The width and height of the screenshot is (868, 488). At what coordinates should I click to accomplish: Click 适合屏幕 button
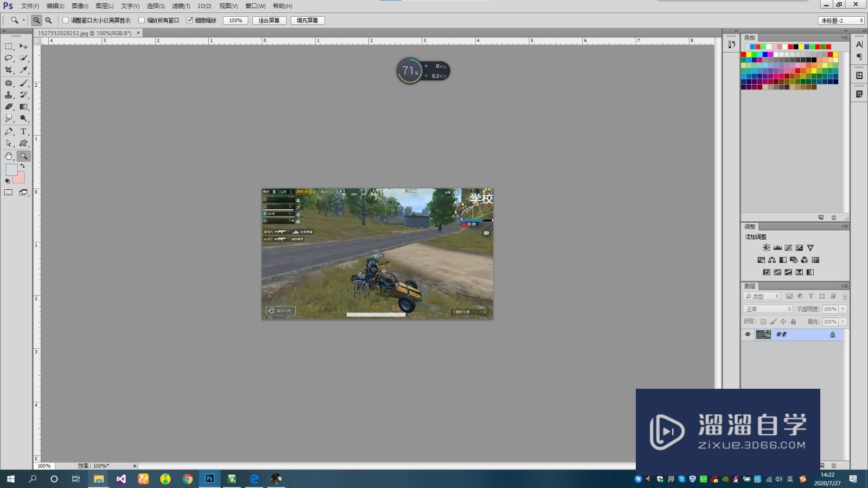coord(269,21)
